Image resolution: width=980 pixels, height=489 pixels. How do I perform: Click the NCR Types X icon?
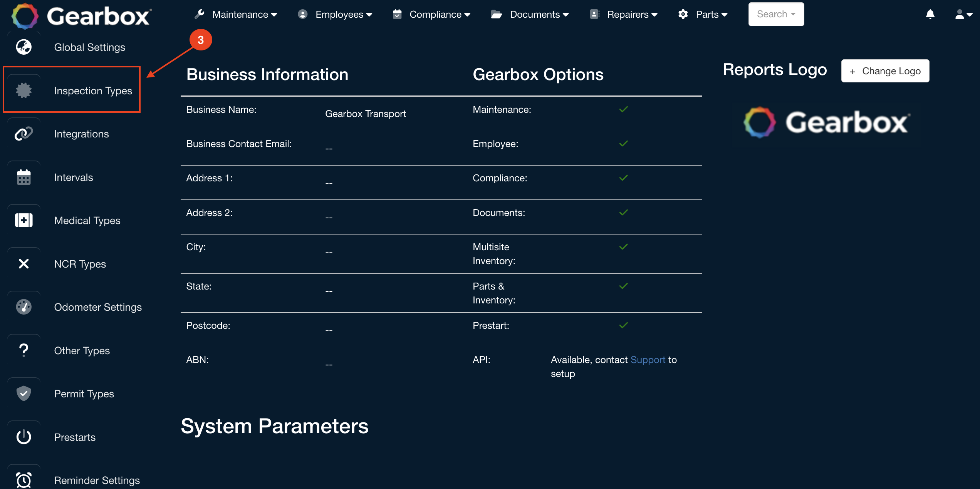tap(23, 264)
